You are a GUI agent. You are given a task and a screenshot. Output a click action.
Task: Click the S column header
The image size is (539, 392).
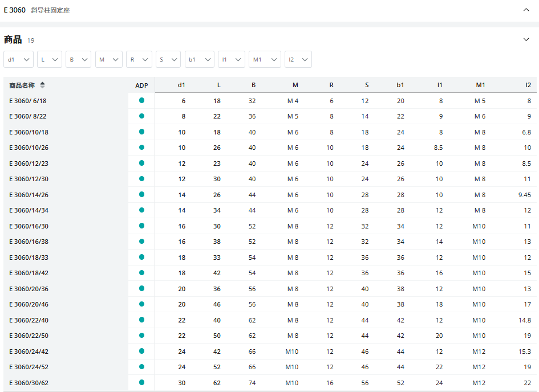pos(367,85)
